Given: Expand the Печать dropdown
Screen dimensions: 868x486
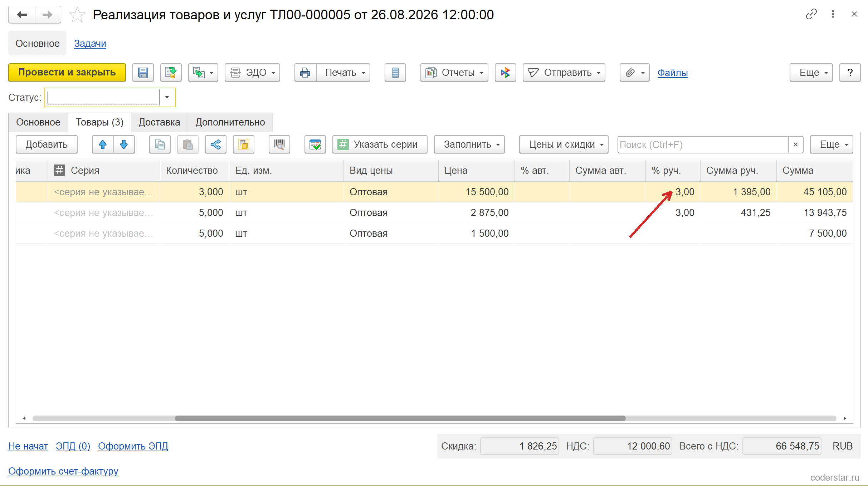Looking at the screenshot, I should (343, 73).
